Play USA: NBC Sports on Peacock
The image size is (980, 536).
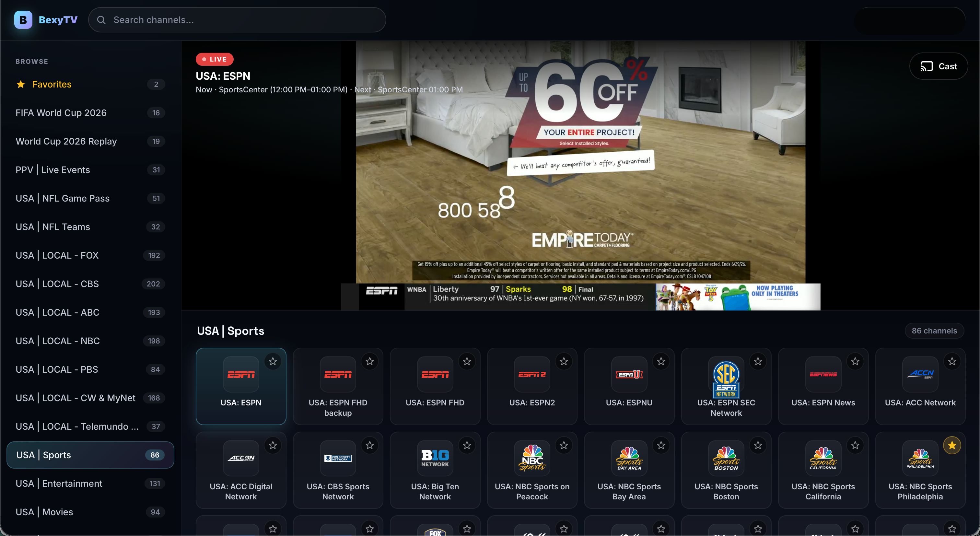532,470
